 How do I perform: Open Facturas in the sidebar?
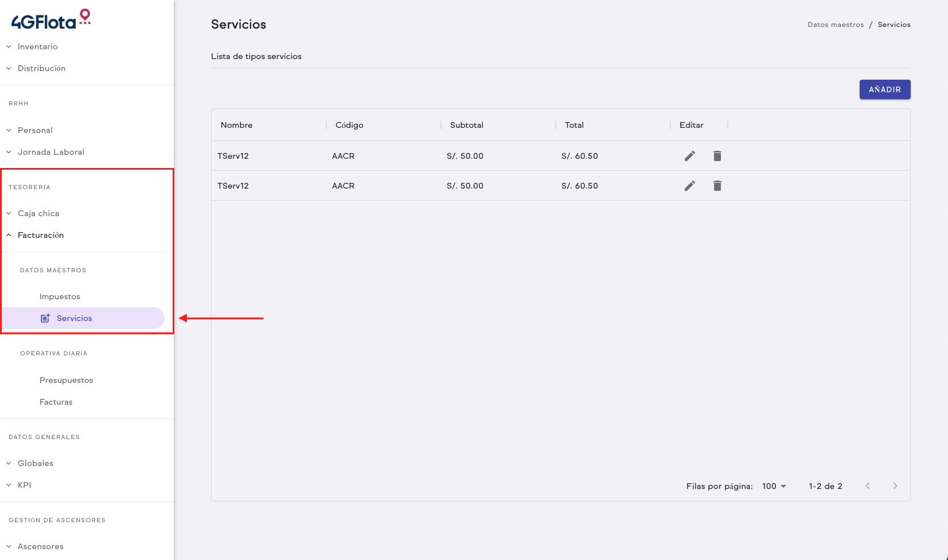56,402
